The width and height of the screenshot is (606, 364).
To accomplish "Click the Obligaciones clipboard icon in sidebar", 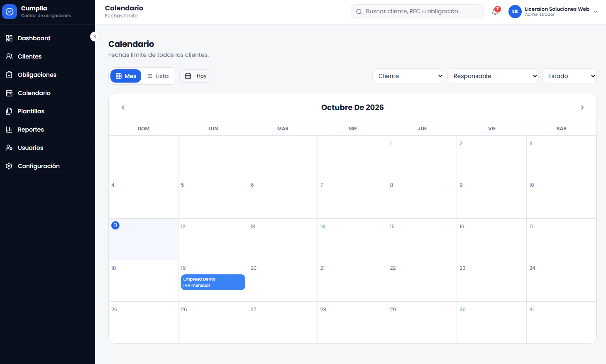I will point(9,75).
